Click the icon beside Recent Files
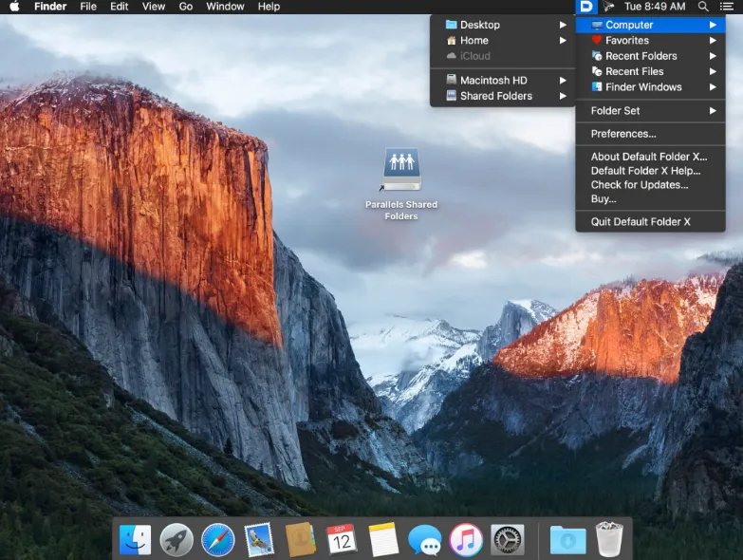 (597, 71)
